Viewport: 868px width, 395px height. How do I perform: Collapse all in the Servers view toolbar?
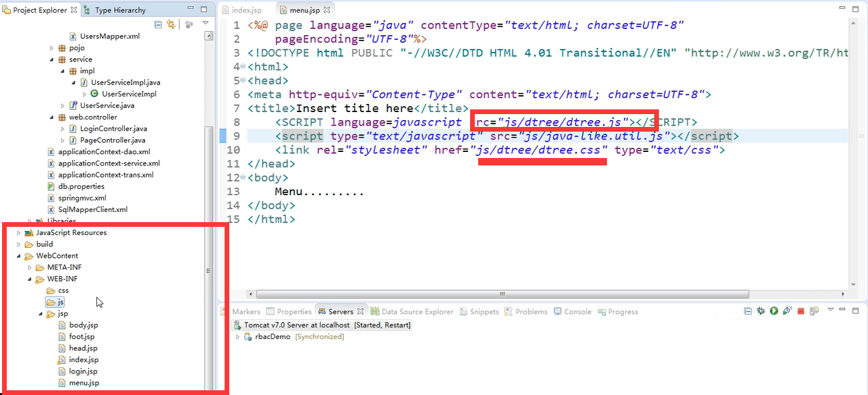748,311
